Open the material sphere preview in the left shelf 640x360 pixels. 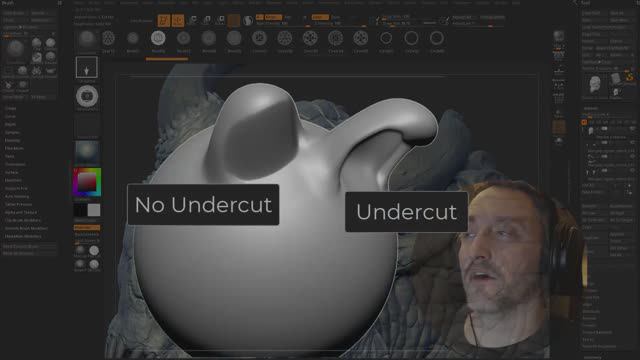(87, 153)
